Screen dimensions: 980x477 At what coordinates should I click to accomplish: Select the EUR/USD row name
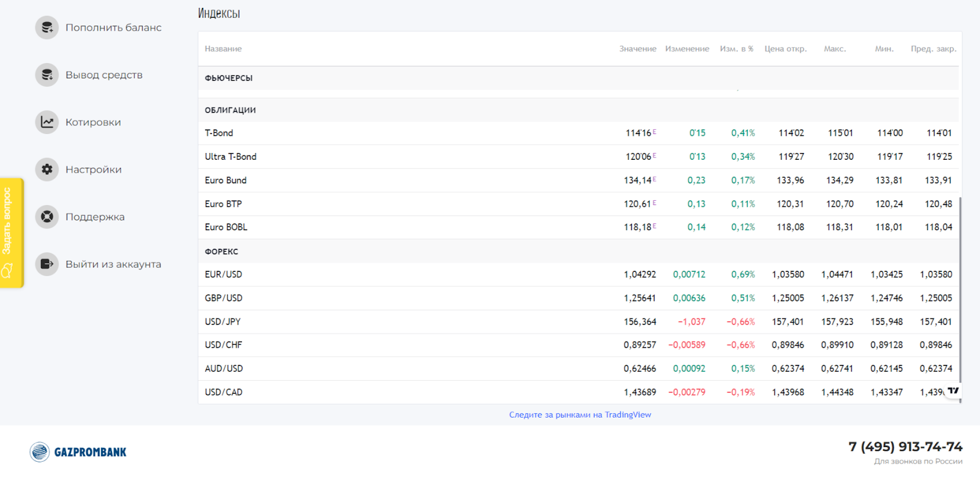coord(223,274)
